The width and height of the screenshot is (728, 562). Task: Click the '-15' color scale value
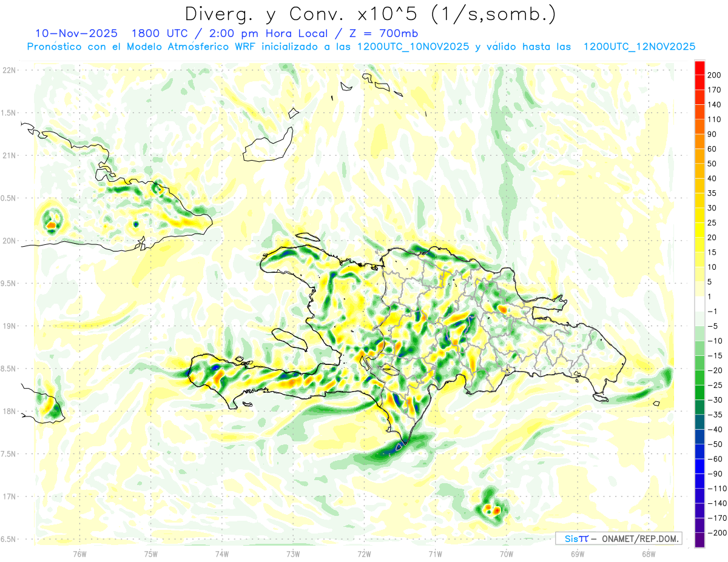716,356
